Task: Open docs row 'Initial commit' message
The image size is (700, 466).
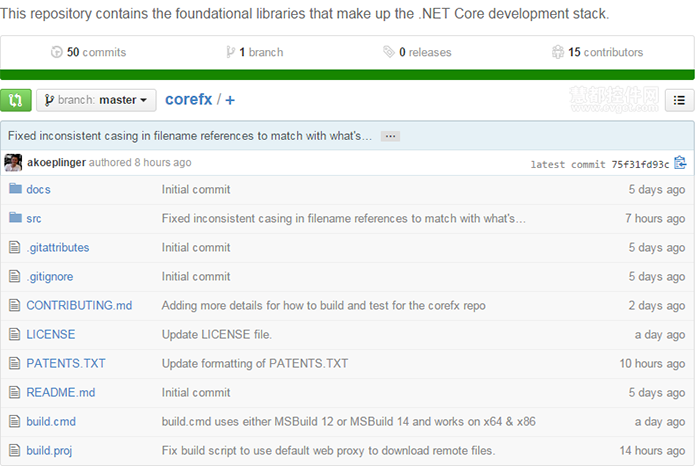Action: 196,190
